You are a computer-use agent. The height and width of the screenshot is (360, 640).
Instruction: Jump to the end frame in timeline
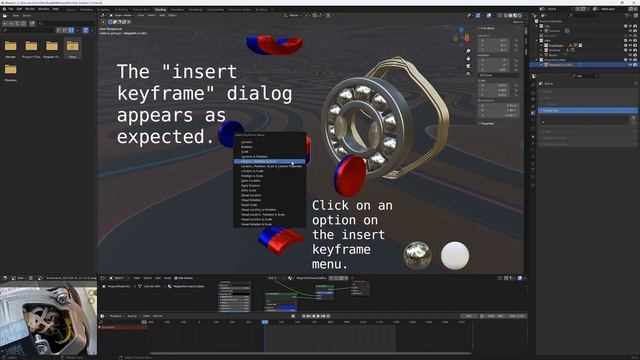point(328,316)
